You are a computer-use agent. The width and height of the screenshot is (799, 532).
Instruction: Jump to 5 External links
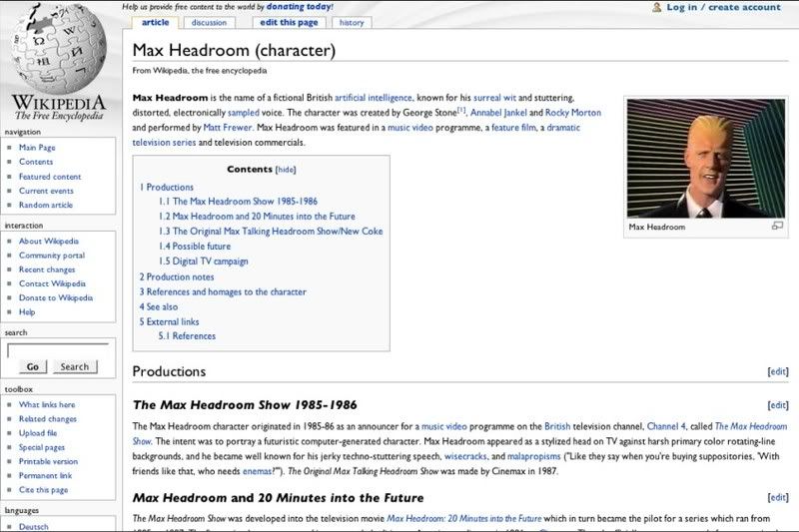click(169, 321)
